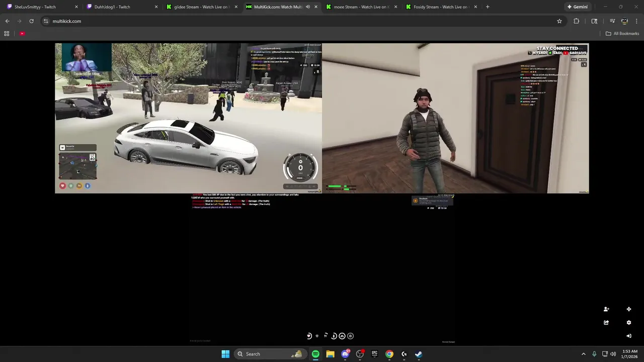The width and height of the screenshot is (644, 362).
Task: View site information for multikick.com
Action: (x=46, y=21)
